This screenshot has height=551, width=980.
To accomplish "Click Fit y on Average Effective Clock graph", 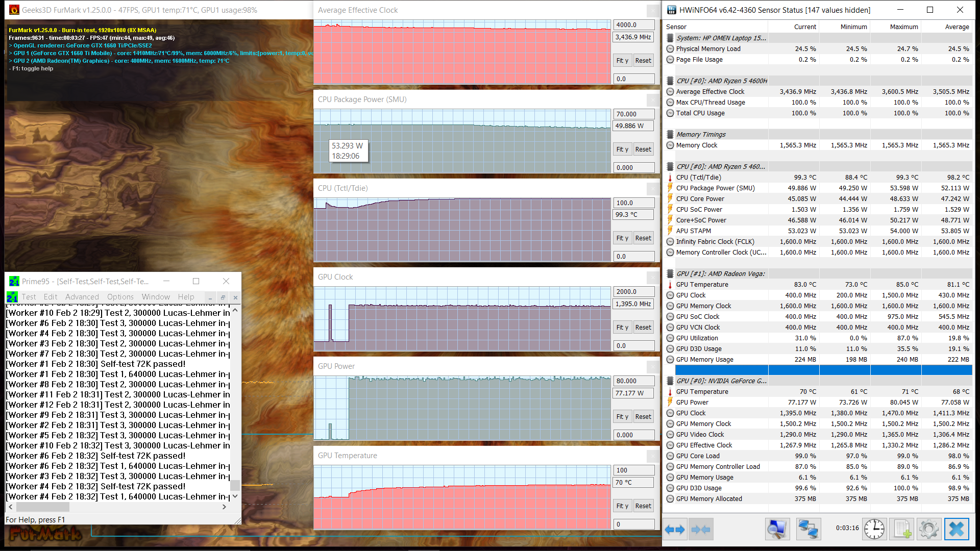I will [x=622, y=60].
